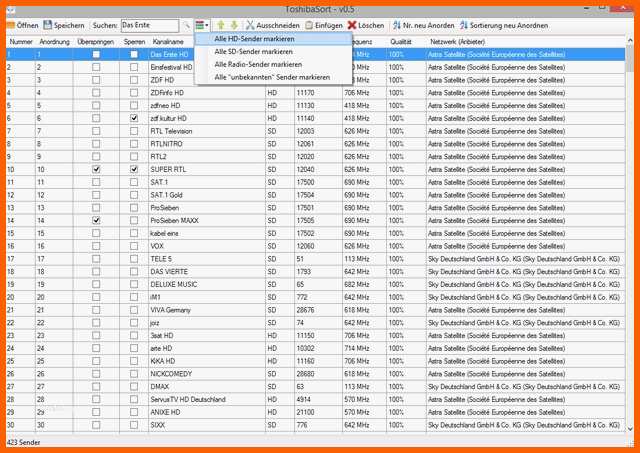Click the Einfügen paste button
640x453 pixels.
point(324,25)
